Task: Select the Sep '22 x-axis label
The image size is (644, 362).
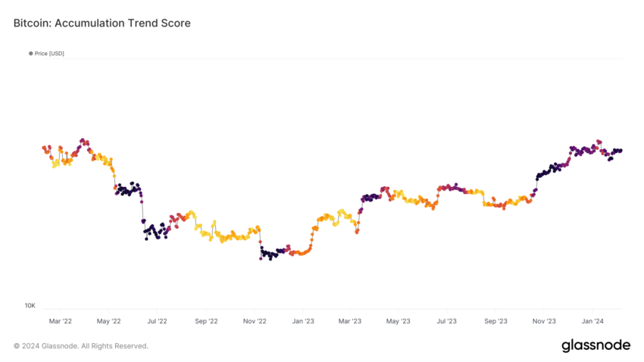Action: [x=206, y=321]
